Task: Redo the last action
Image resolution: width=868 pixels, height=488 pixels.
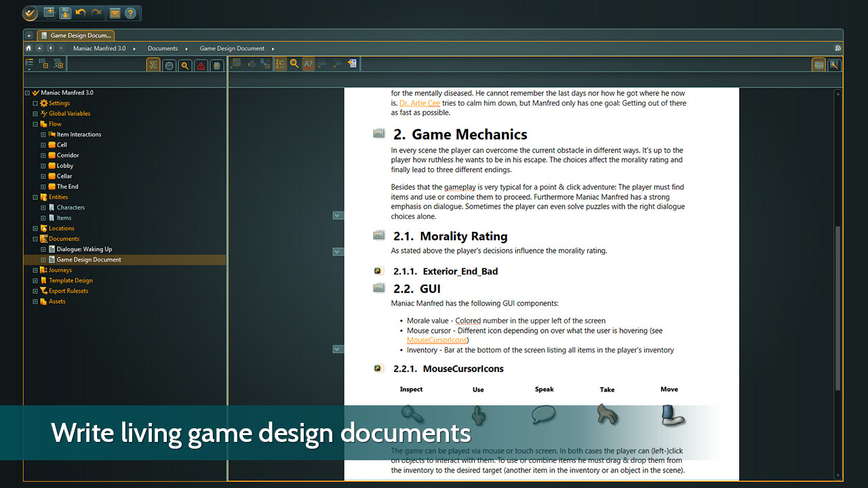Action: click(95, 13)
